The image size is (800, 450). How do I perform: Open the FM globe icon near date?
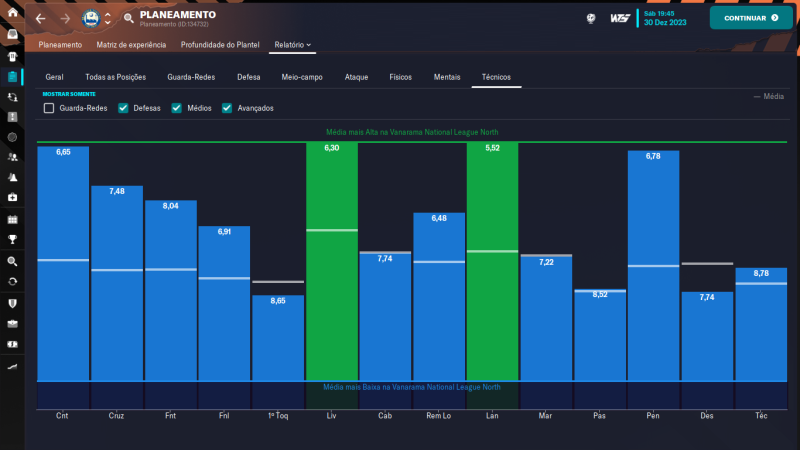pyautogui.click(x=591, y=18)
